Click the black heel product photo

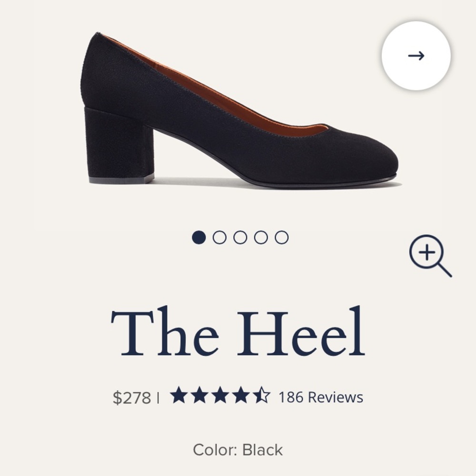click(x=238, y=109)
